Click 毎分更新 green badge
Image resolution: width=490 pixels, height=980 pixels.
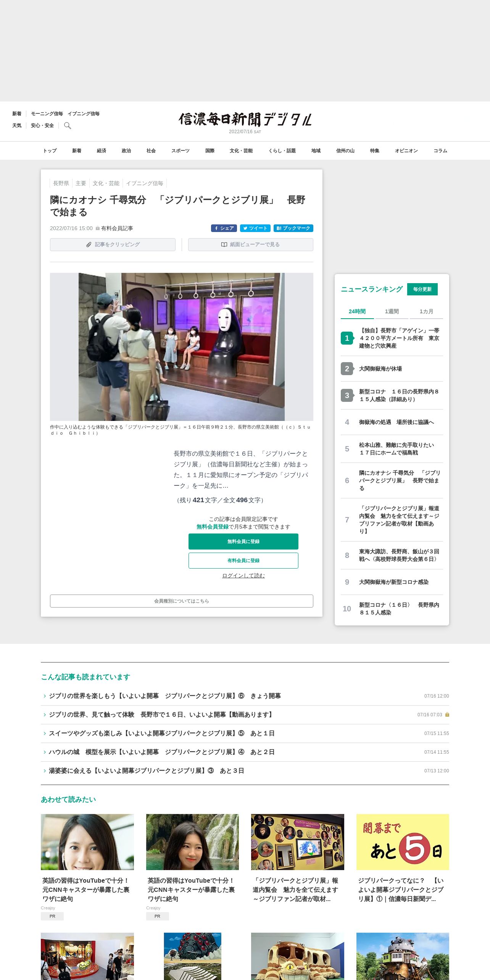(x=422, y=289)
